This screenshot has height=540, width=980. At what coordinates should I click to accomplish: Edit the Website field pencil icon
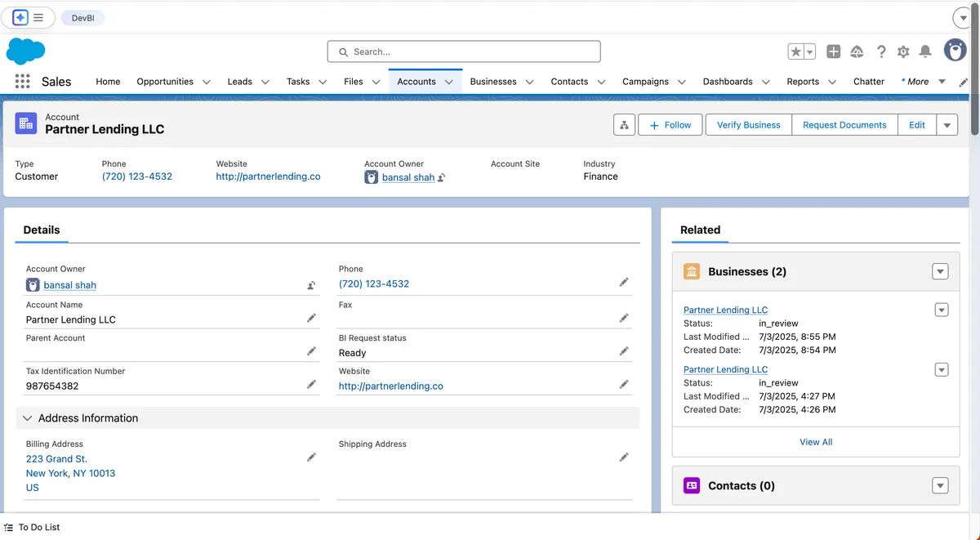(624, 384)
